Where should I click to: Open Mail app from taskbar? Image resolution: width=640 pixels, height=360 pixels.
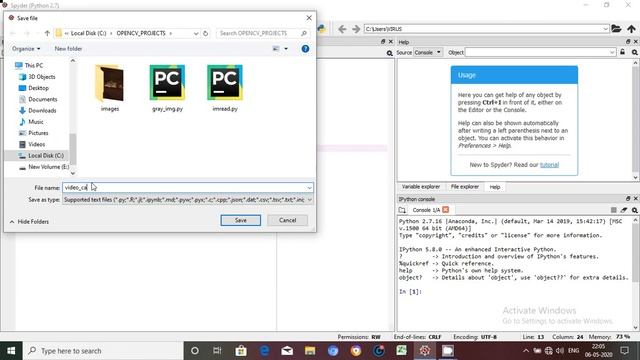[287, 351]
